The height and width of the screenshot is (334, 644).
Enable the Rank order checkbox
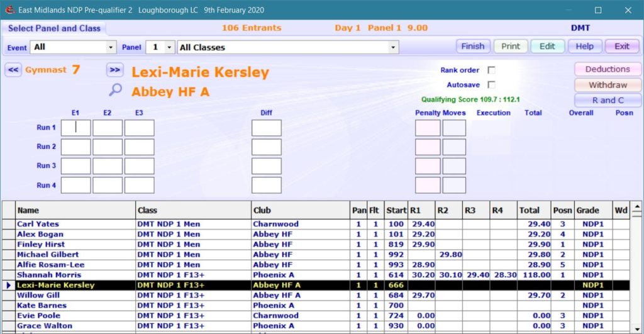click(x=491, y=70)
